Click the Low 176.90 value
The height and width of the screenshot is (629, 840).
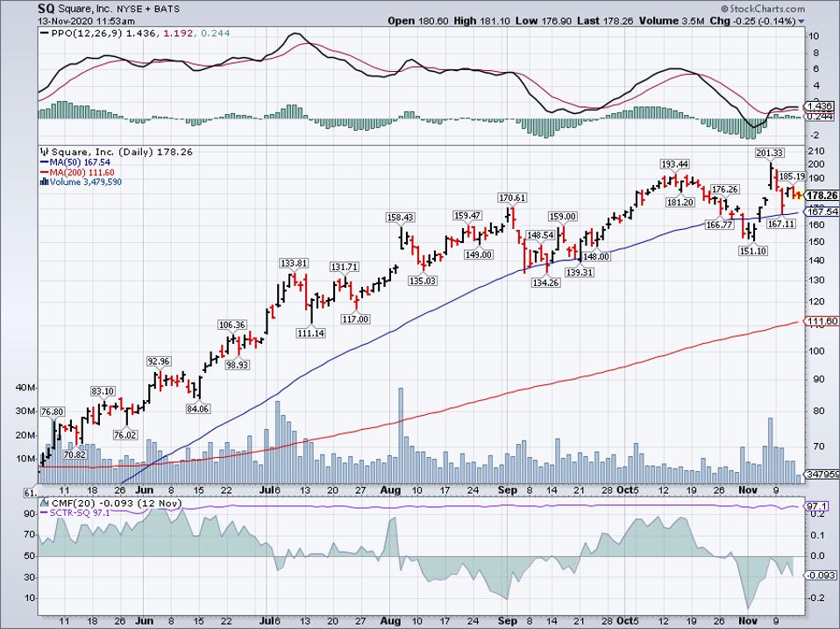click(x=544, y=21)
